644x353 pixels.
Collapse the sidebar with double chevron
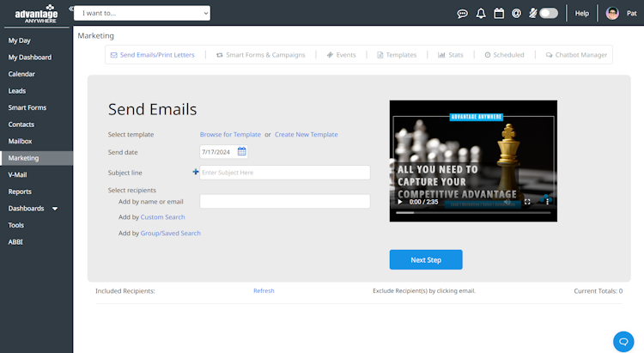pos(71,9)
